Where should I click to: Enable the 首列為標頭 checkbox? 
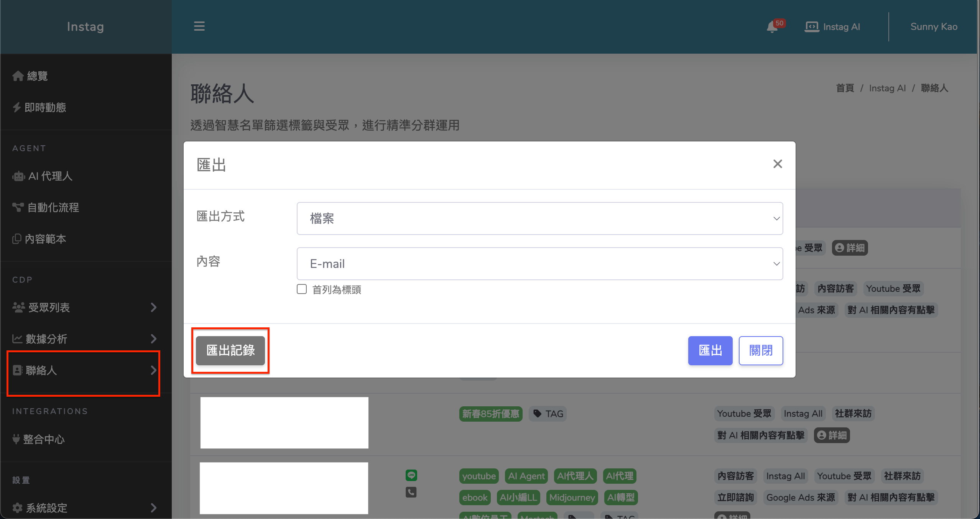(302, 289)
